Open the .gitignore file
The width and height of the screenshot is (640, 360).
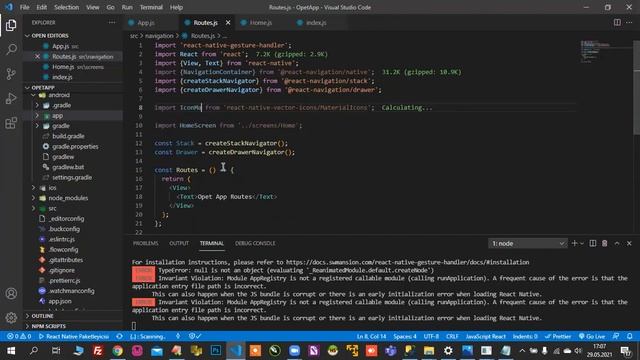(x=61, y=270)
